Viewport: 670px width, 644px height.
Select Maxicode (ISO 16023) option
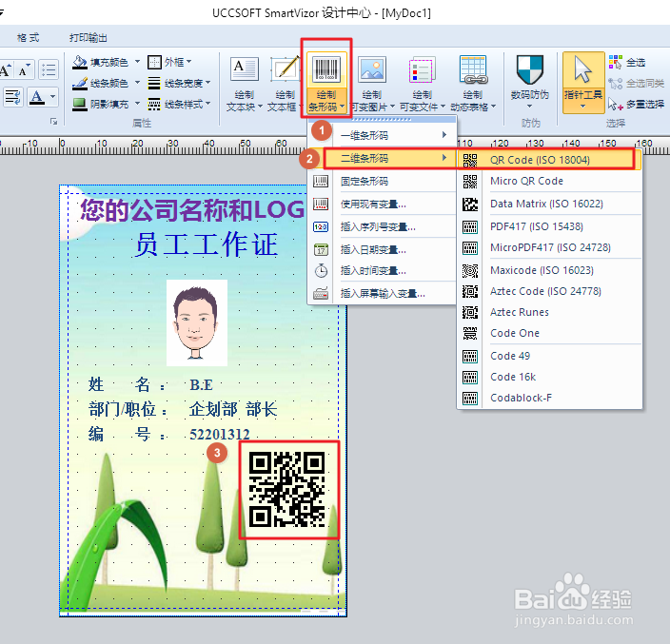tap(550, 270)
